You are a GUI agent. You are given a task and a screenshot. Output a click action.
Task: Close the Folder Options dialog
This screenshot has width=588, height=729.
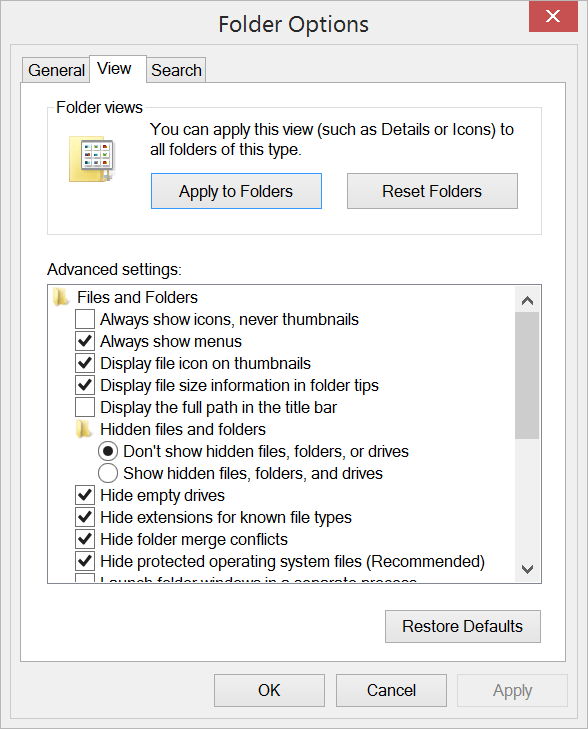coord(553,16)
